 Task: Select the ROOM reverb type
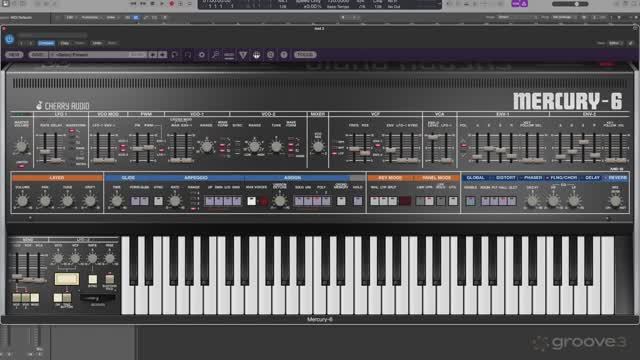click(x=485, y=201)
